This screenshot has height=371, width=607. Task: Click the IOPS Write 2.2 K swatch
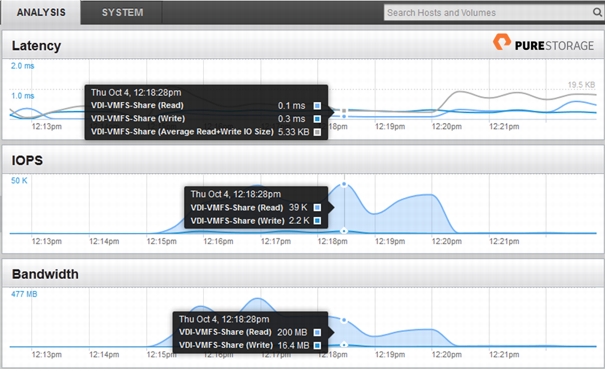(x=317, y=221)
